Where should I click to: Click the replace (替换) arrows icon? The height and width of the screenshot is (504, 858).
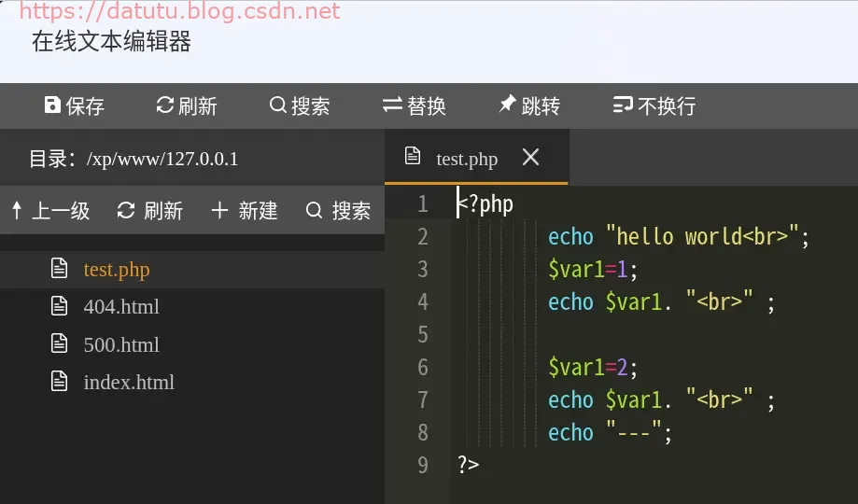coord(392,105)
